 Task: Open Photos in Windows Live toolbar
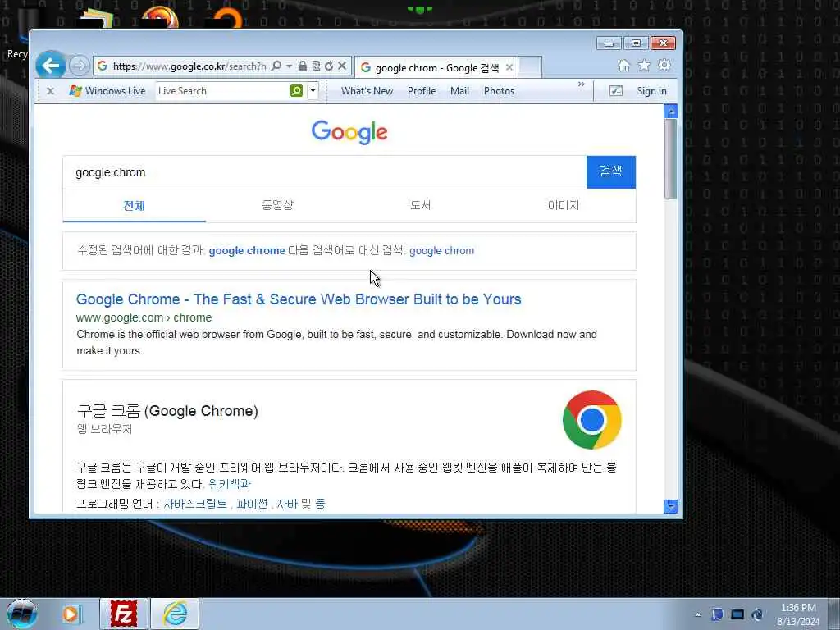point(499,91)
